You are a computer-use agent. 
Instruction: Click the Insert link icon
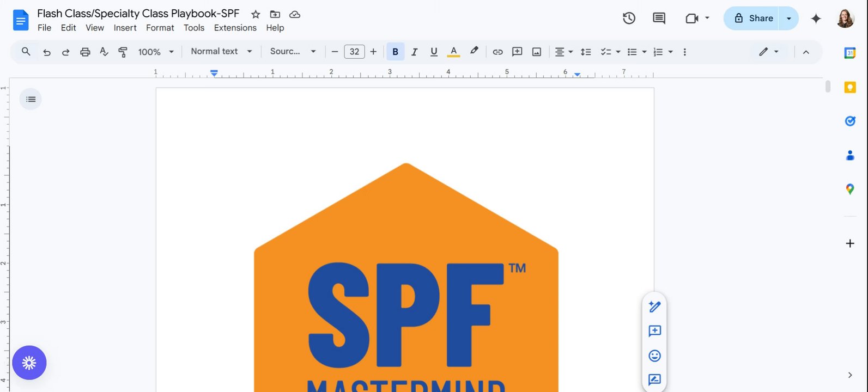click(x=497, y=52)
